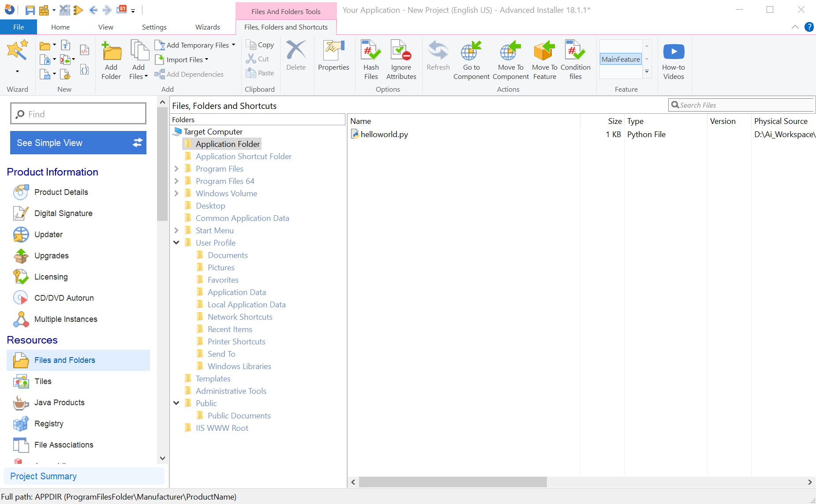This screenshot has height=504, width=816.
Task: Open File Associations page
Action: point(64,445)
